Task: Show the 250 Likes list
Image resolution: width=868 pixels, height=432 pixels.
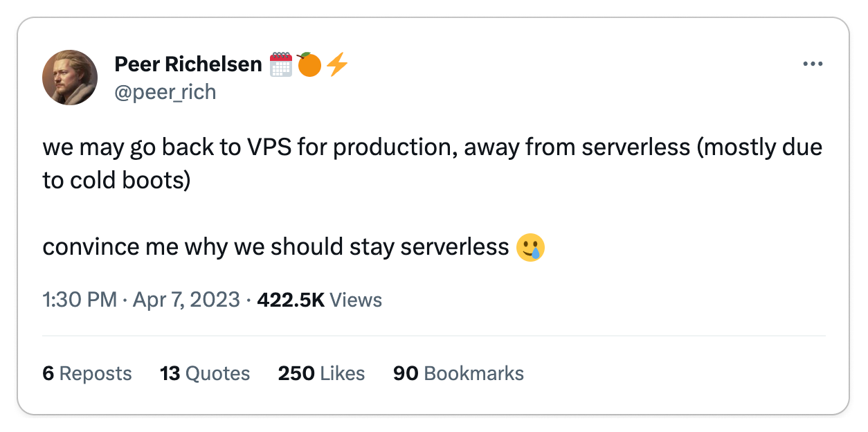Action: click(x=321, y=373)
